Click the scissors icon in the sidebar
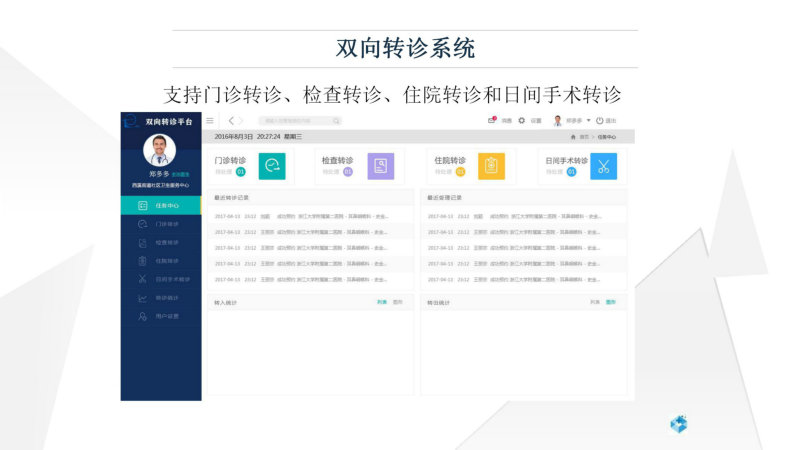800x450 pixels. point(142,279)
